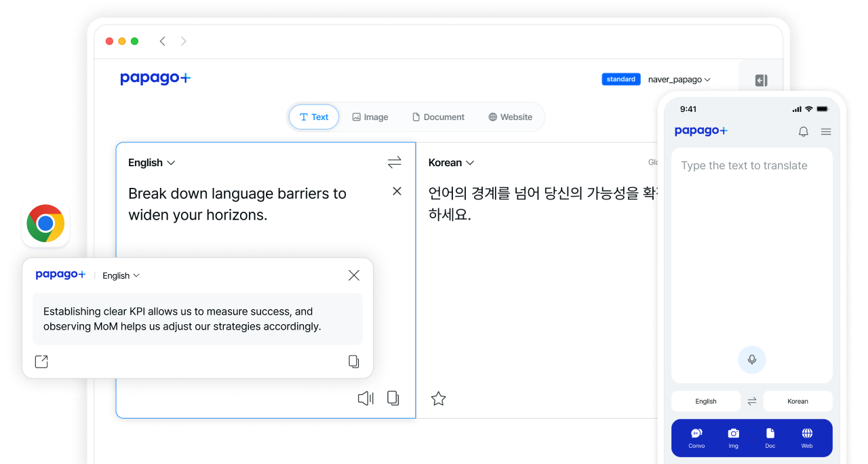This screenshot has height=464, width=868.
Task: Swap languages in mobile app
Action: pos(752,401)
